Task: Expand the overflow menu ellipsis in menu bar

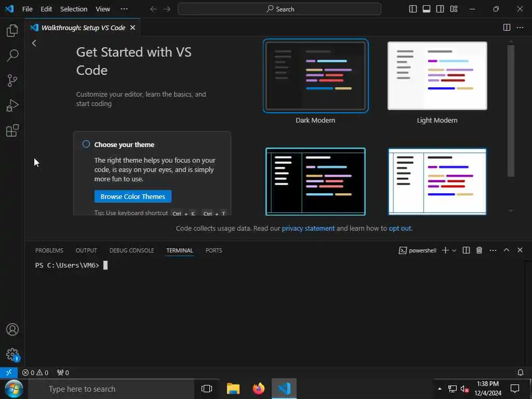Action: 124,9
